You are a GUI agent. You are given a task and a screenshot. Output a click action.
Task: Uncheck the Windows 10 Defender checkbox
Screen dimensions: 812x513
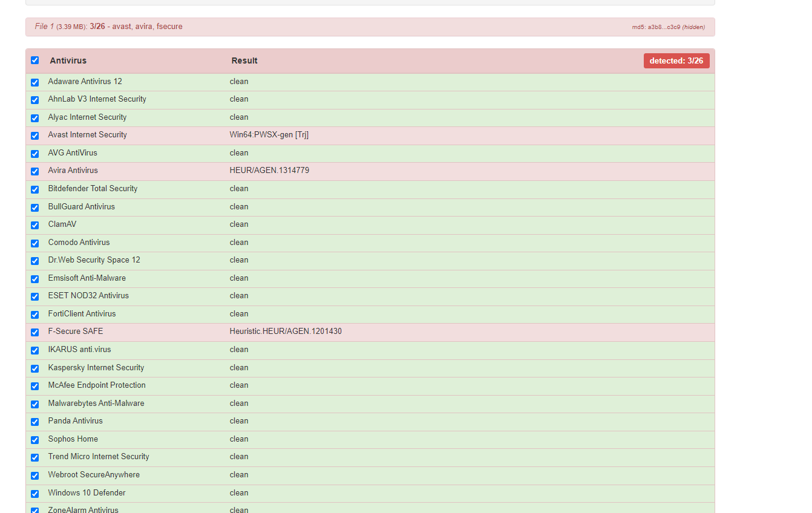[x=34, y=494]
